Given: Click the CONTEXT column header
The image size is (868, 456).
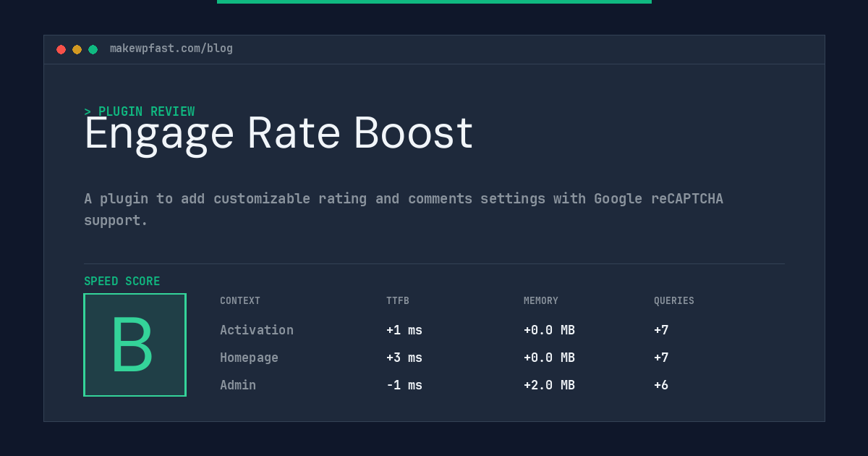Looking at the screenshot, I should pos(240,301).
